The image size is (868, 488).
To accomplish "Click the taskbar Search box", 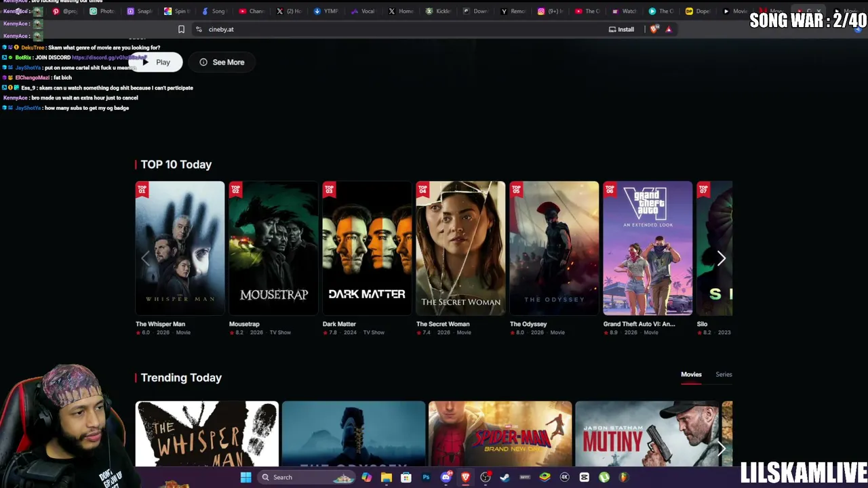I will pos(307,477).
